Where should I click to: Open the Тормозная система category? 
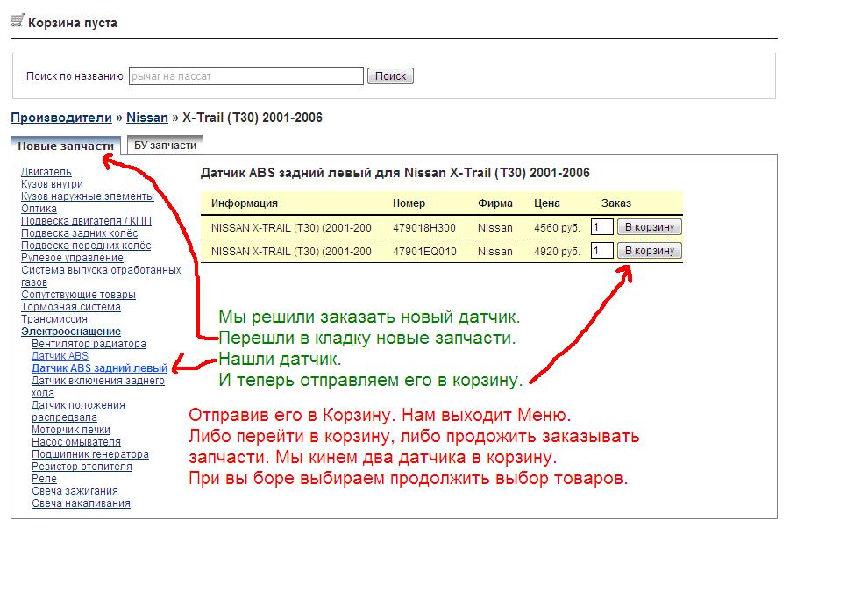coord(71,307)
